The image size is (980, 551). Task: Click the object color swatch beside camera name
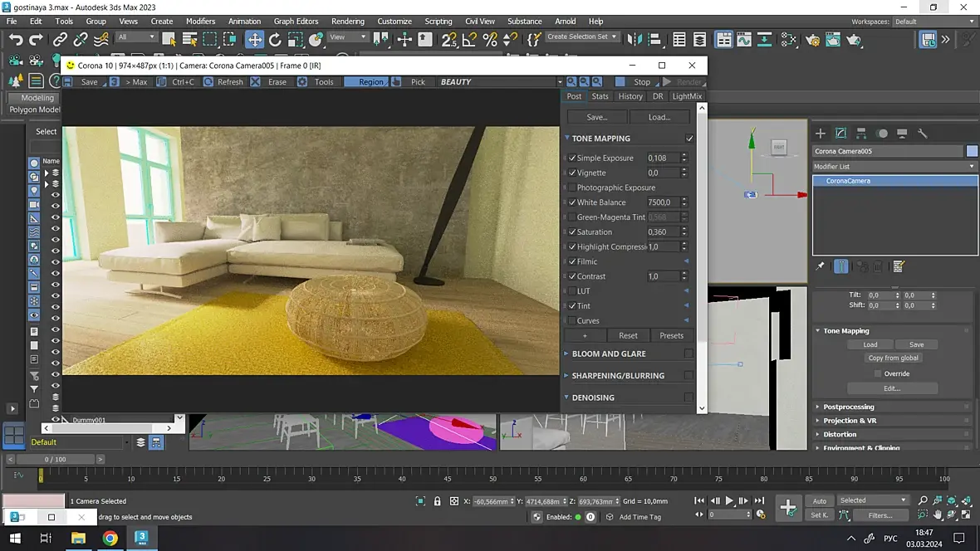point(972,151)
